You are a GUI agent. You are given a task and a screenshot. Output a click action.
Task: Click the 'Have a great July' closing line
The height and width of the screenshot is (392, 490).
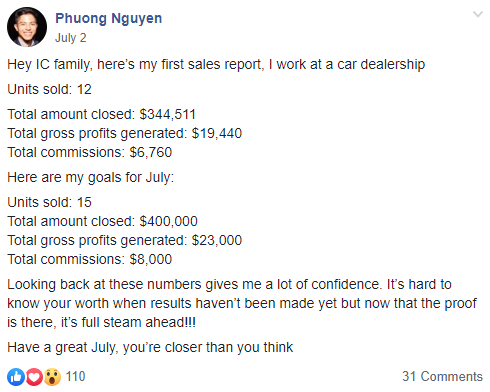pyautogui.click(x=150, y=348)
